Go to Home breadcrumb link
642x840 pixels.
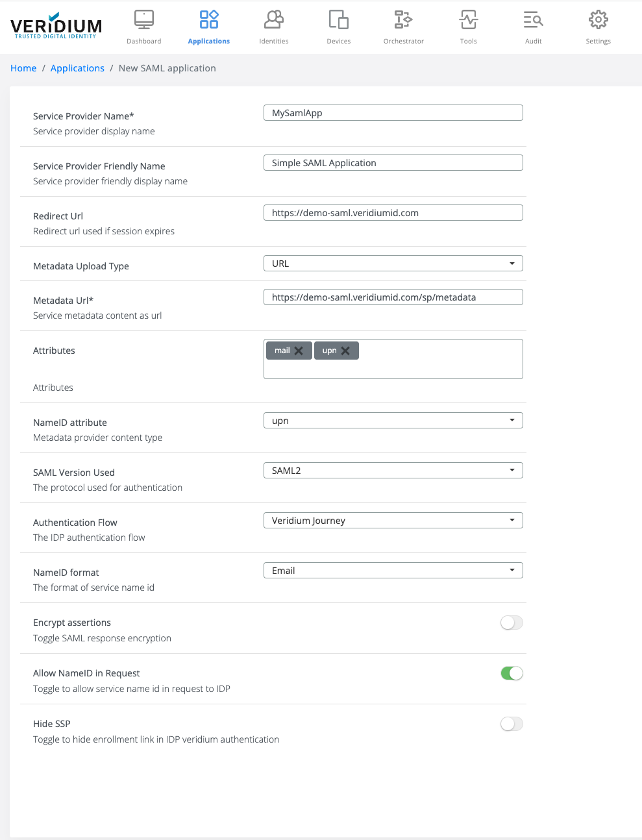(x=23, y=68)
